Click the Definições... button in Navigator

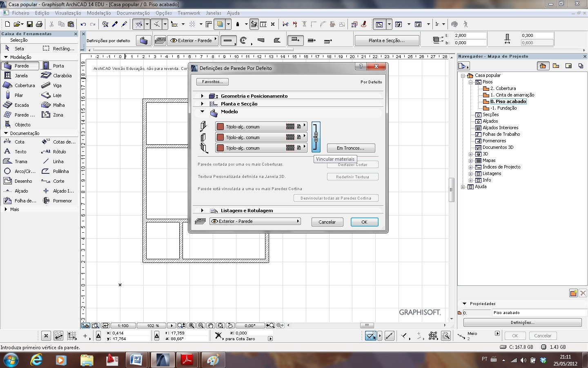[523, 323]
